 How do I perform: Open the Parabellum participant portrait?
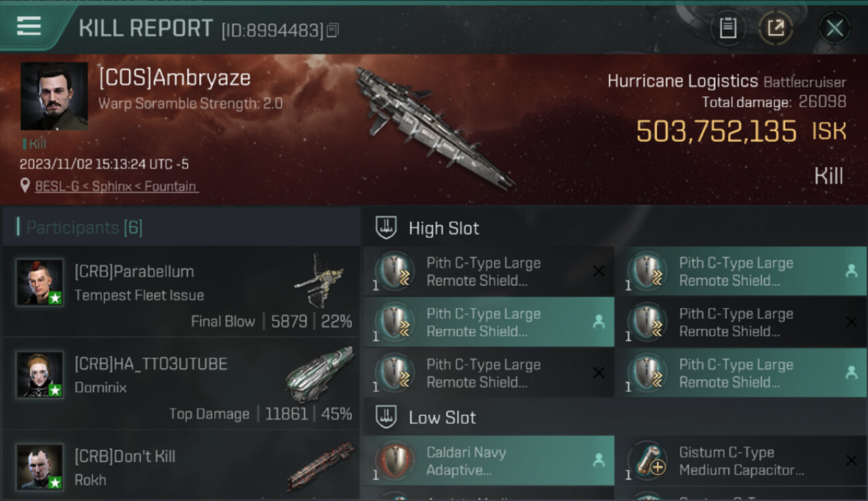[40, 282]
